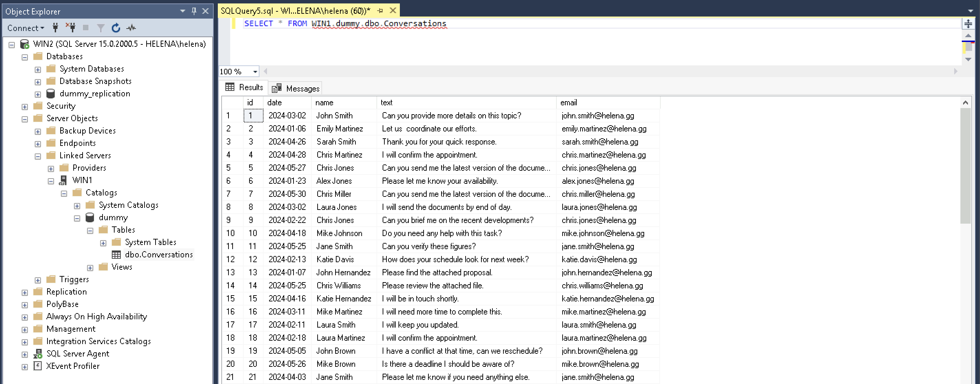Viewport: 980px width, 384px height.
Task: Click the Stop action icon
Action: [86, 28]
